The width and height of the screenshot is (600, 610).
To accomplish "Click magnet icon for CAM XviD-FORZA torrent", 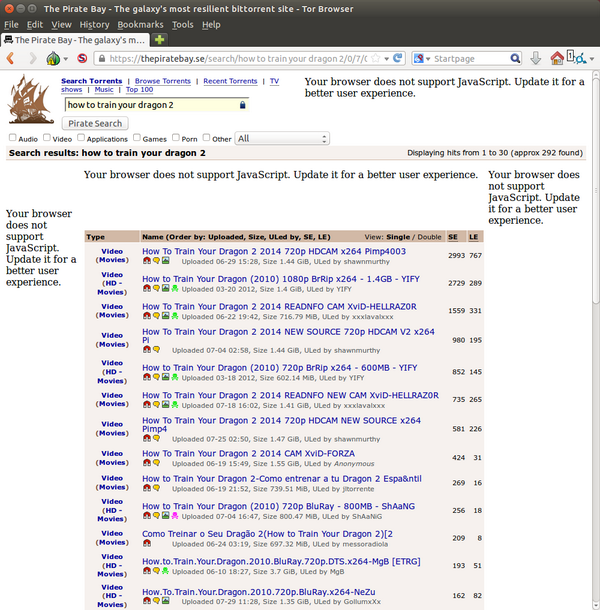I will pyautogui.click(x=147, y=463).
